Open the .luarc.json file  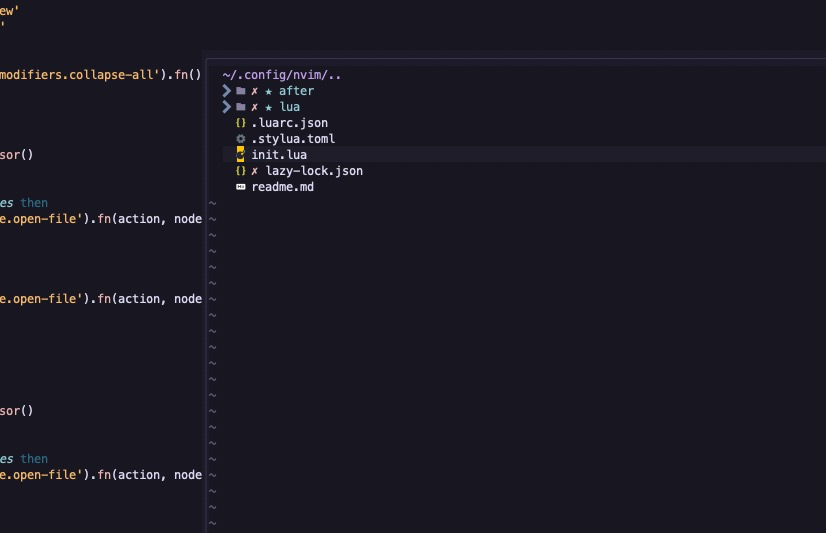point(290,123)
